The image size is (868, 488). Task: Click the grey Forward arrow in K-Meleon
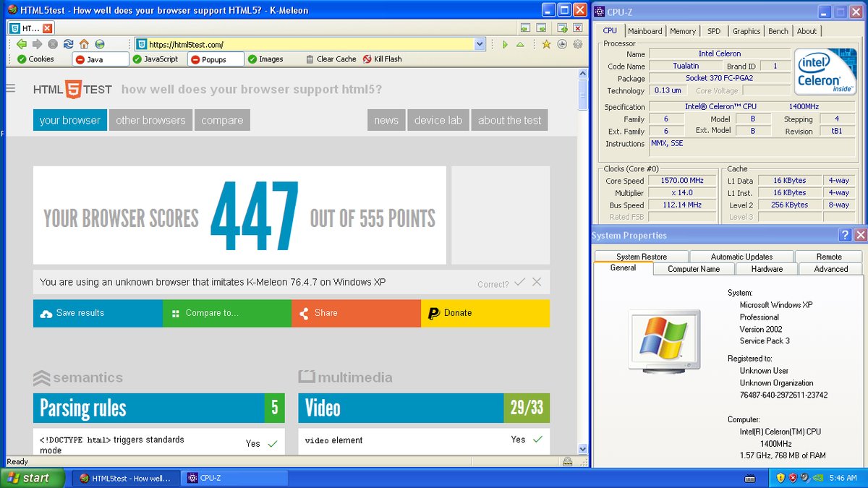37,44
